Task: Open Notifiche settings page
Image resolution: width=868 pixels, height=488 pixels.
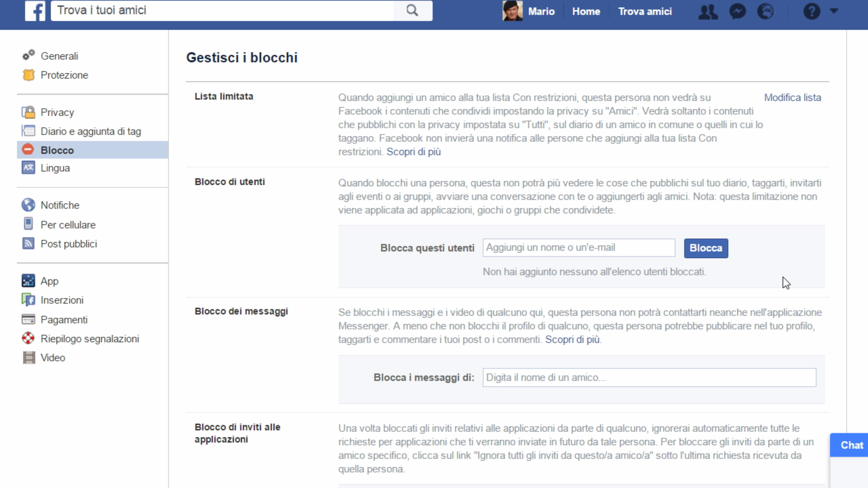Action: point(60,205)
